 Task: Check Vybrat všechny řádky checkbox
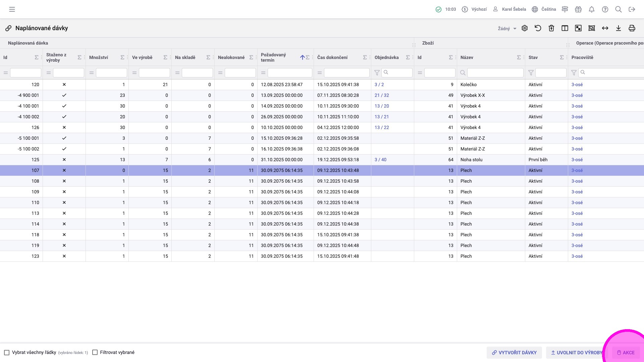(x=7, y=353)
